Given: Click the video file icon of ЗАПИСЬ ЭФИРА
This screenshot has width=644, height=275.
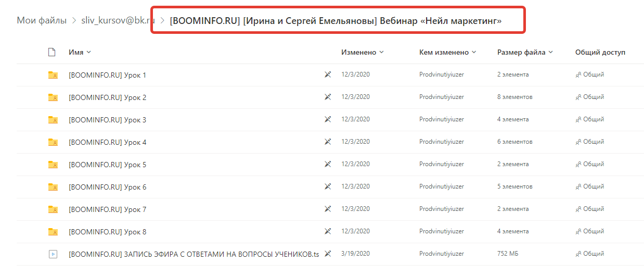Looking at the screenshot, I should (52, 254).
